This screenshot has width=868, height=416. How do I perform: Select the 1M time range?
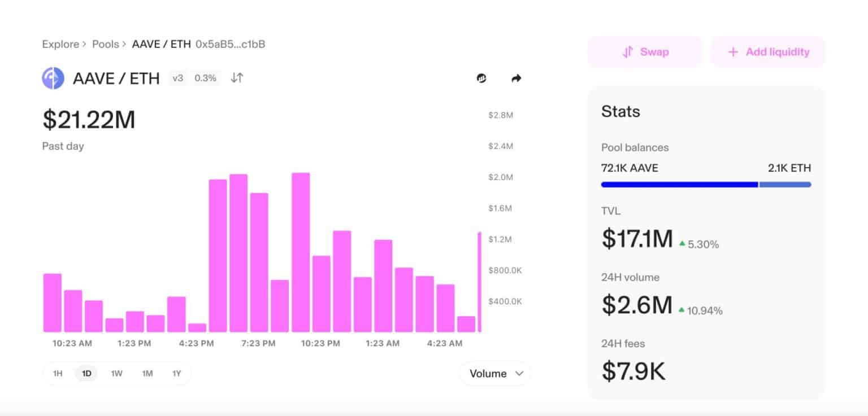147,374
